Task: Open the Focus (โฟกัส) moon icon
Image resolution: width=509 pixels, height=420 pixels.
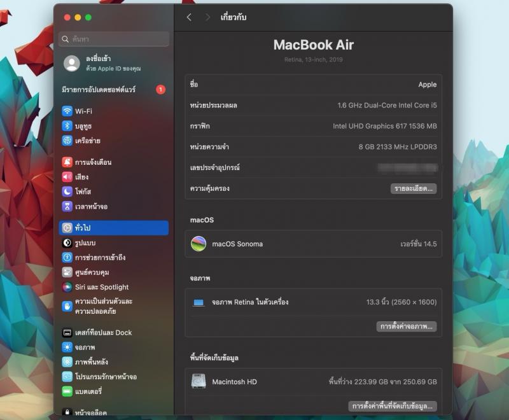Action: (x=67, y=192)
